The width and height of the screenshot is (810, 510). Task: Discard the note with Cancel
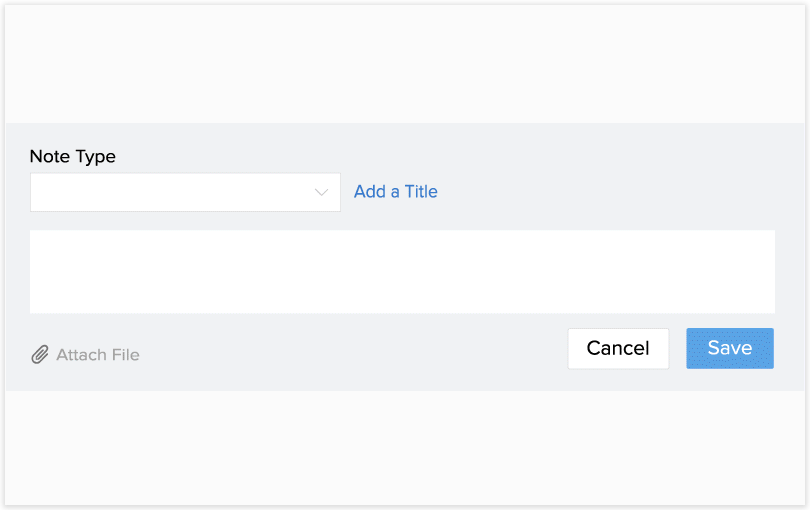618,348
